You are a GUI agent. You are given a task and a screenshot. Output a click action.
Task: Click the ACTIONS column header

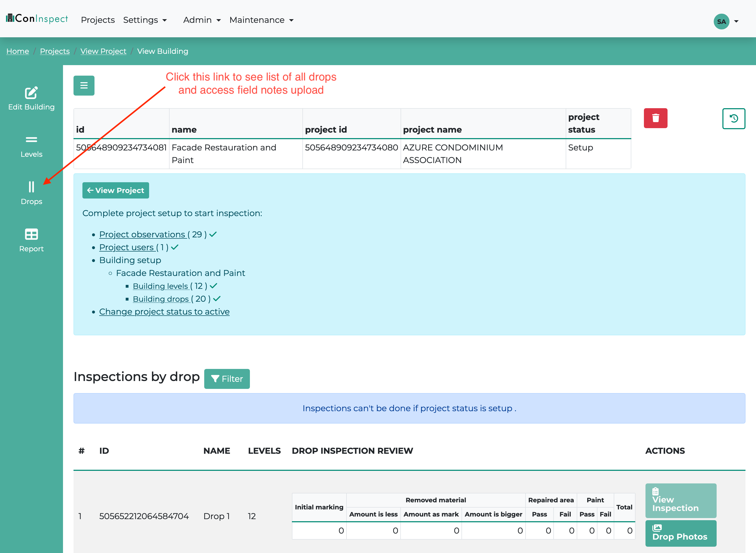point(665,451)
